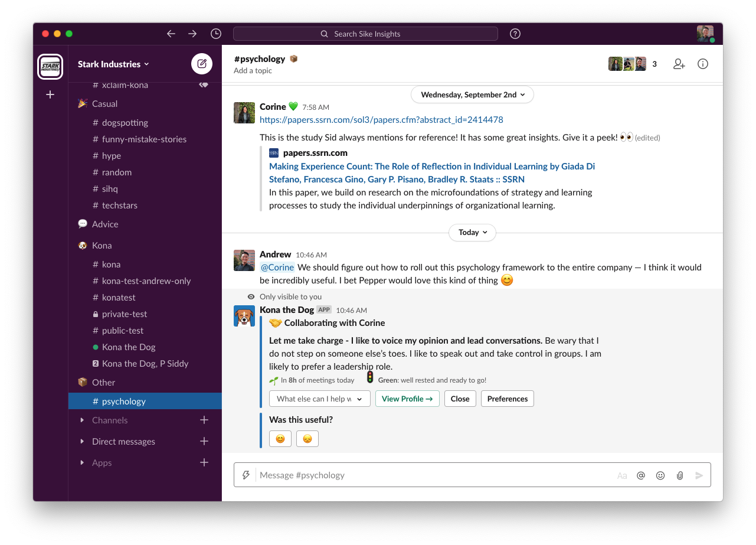The height and width of the screenshot is (545, 756).
Task: Add a channel with plus next to Channels
Action: click(x=204, y=420)
